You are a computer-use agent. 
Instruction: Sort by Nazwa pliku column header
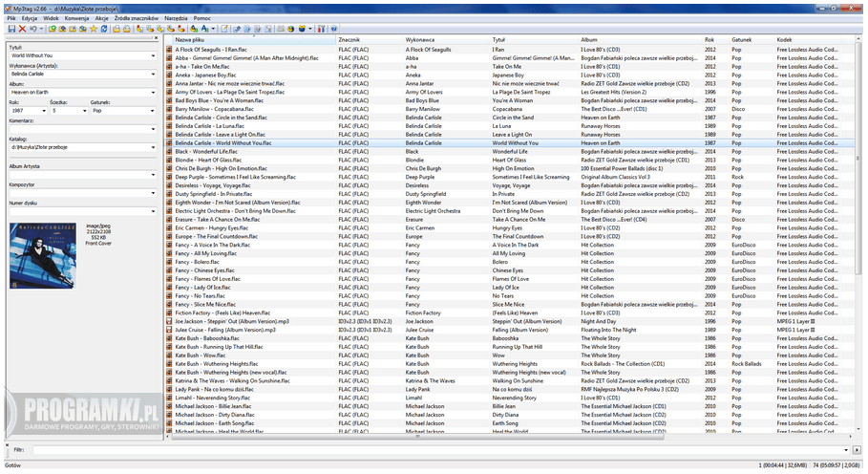pos(254,40)
